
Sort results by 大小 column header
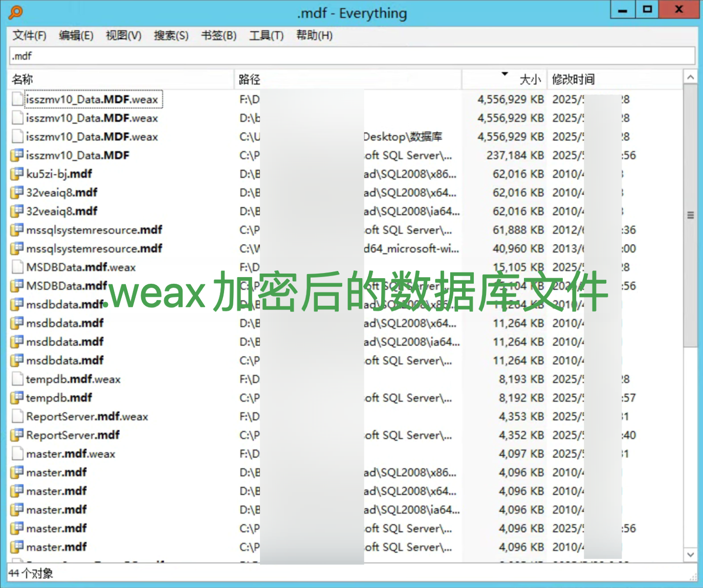click(x=504, y=79)
